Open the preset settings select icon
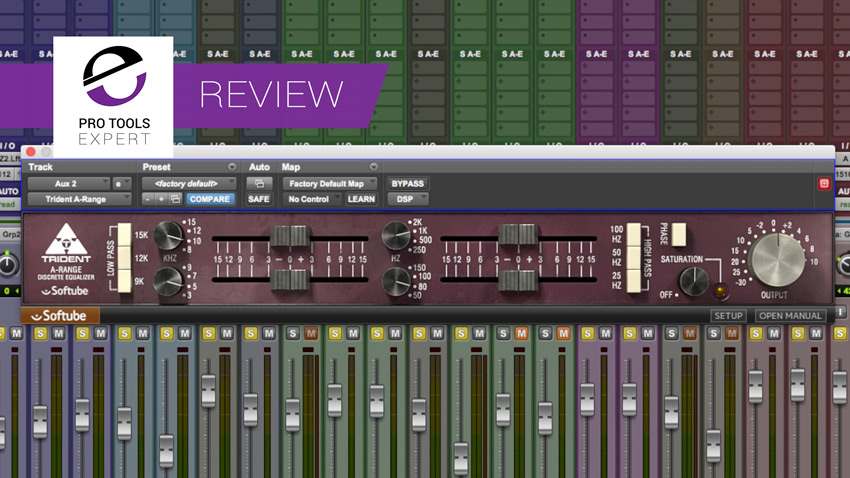This screenshot has height=478, width=850. coord(175,199)
